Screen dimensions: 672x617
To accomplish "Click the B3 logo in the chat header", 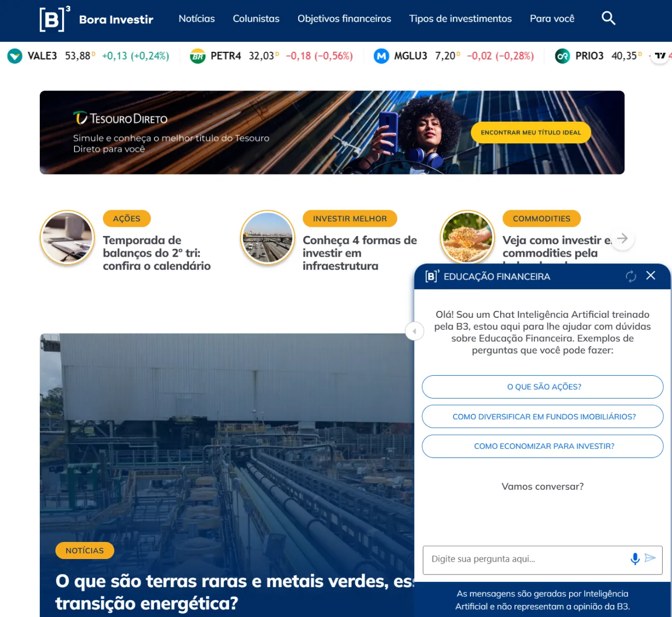I will point(432,276).
